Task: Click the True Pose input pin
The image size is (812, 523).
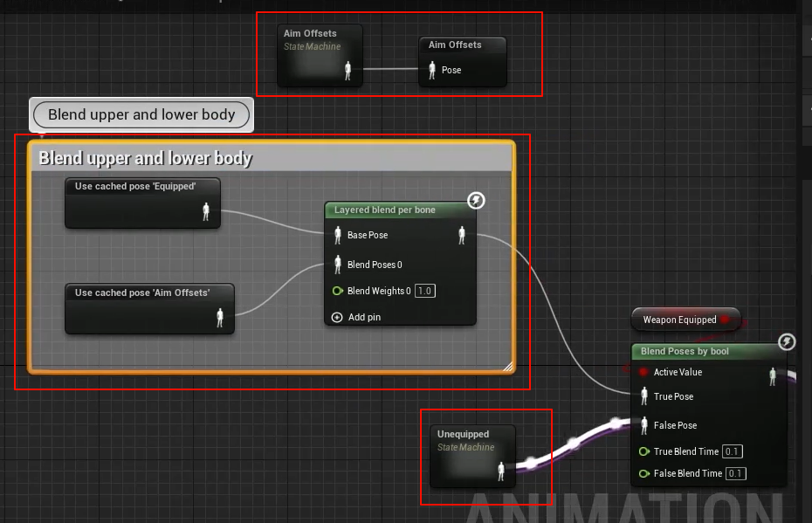Action: click(644, 396)
